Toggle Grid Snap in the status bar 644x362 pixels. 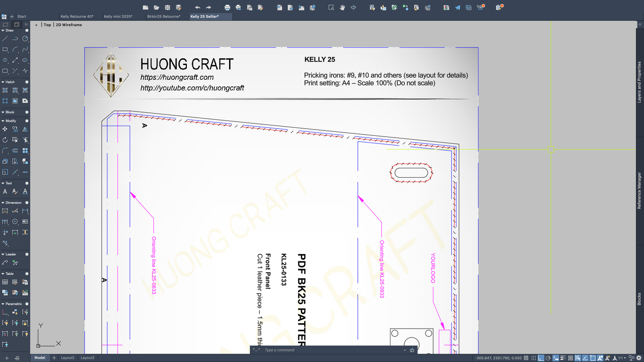click(533, 358)
